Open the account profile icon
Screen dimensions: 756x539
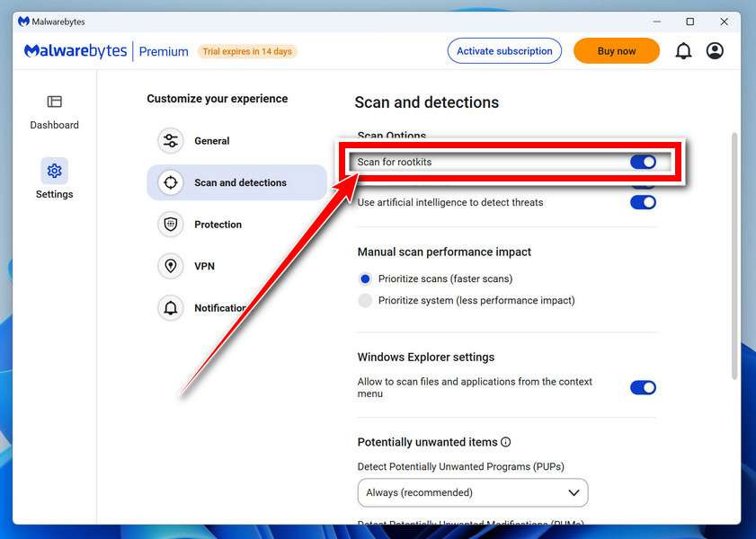click(x=715, y=50)
